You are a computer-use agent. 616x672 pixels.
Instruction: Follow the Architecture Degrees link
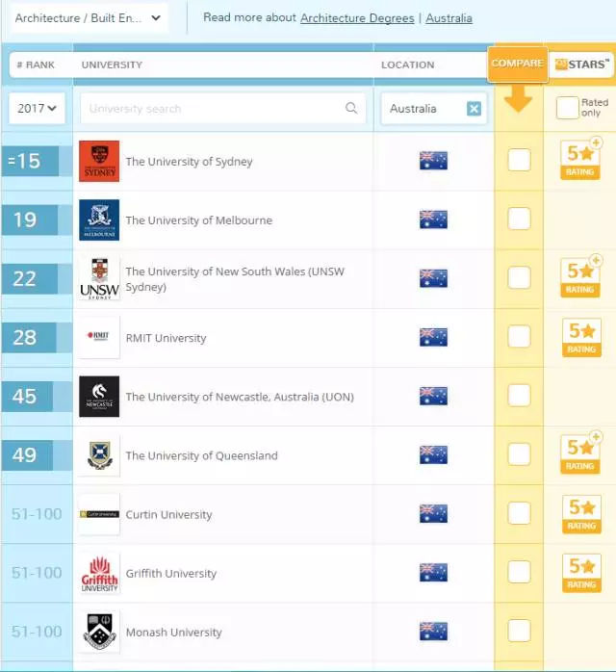(357, 18)
